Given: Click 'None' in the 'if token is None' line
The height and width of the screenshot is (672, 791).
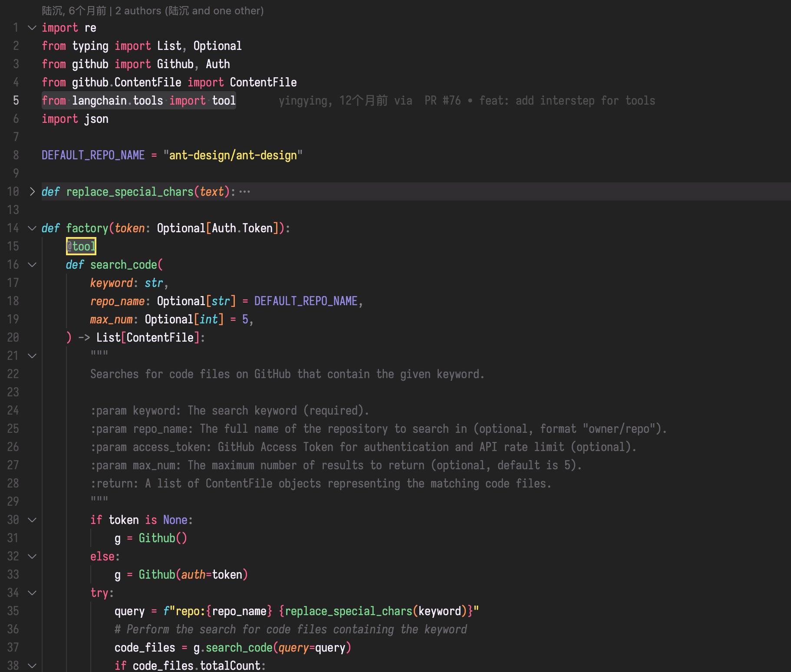Looking at the screenshot, I should 175,520.
